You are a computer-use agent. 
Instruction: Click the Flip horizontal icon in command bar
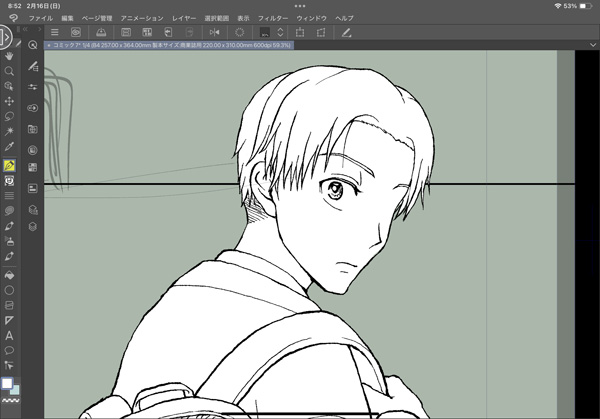[x=214, y=33]
